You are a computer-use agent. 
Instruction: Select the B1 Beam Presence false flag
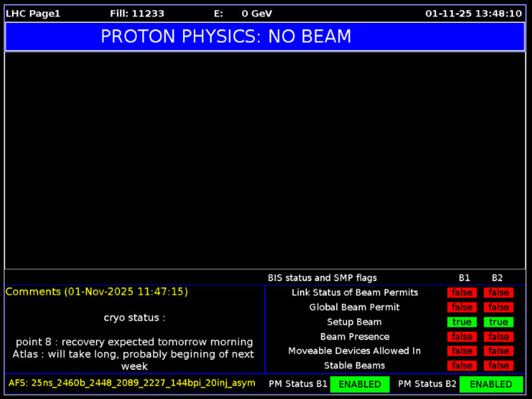click(x=462, y=337)
